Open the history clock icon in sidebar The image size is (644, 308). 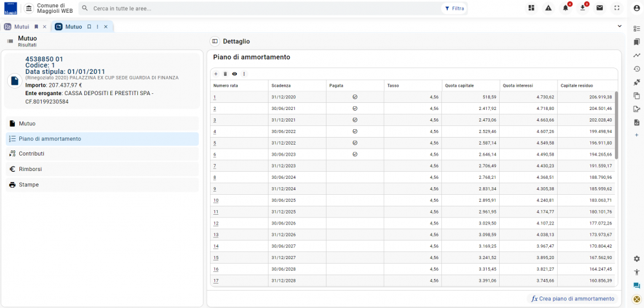point(637,69)
